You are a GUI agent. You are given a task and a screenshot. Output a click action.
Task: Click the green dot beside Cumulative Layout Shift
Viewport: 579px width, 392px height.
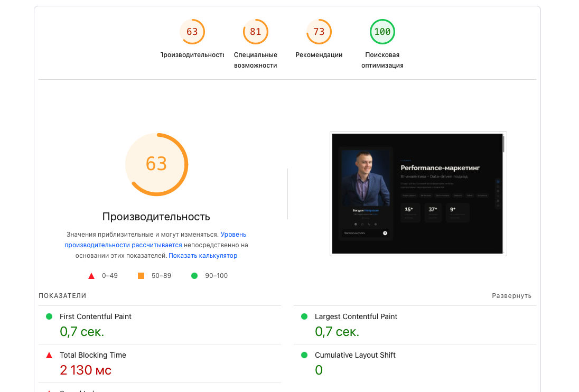[x=304, y=355]
